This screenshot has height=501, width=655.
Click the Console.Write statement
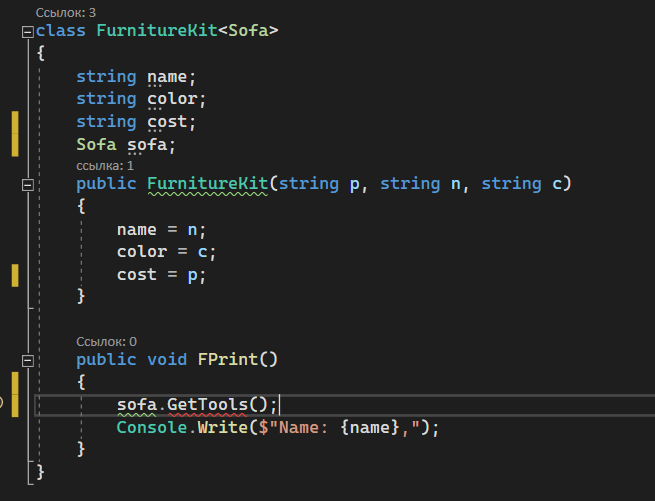pos(278,428)
